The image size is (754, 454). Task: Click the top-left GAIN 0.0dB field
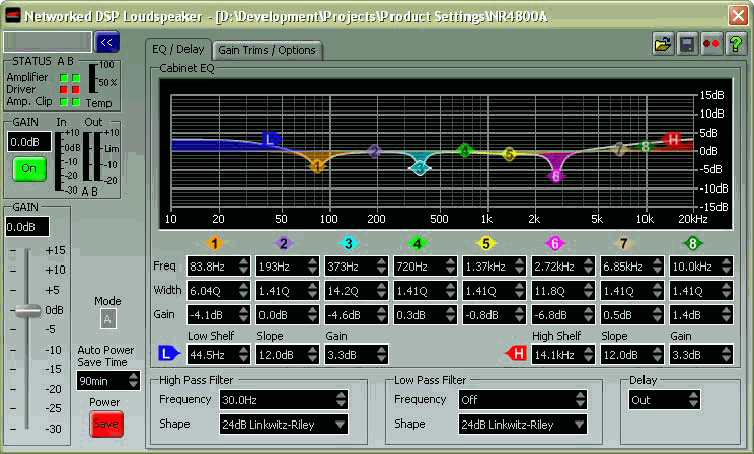click(x=29, y=142)
